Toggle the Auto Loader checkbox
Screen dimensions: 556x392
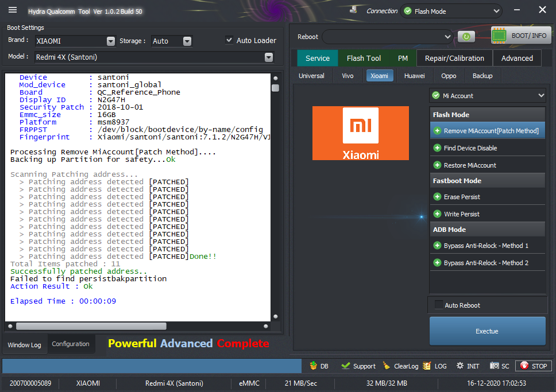click(229, 40)
